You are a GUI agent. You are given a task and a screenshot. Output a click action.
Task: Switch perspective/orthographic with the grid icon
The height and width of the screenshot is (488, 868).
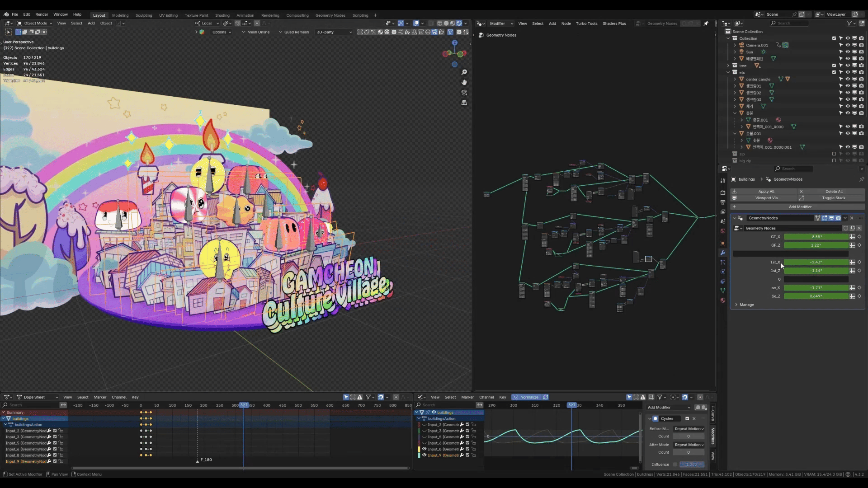click(464, 103)
